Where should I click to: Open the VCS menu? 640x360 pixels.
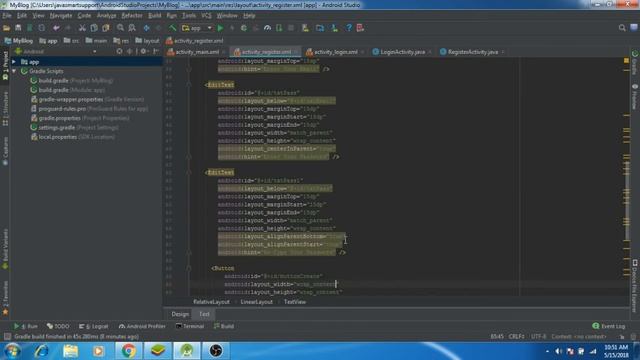tap(206, 16)
